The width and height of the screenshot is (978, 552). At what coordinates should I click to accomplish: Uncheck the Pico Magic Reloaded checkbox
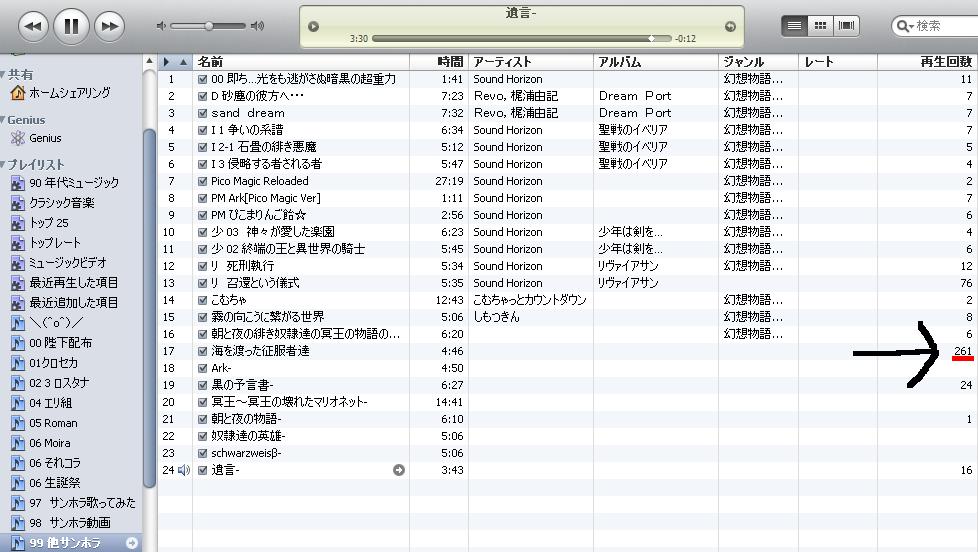[x=202, y=182]
